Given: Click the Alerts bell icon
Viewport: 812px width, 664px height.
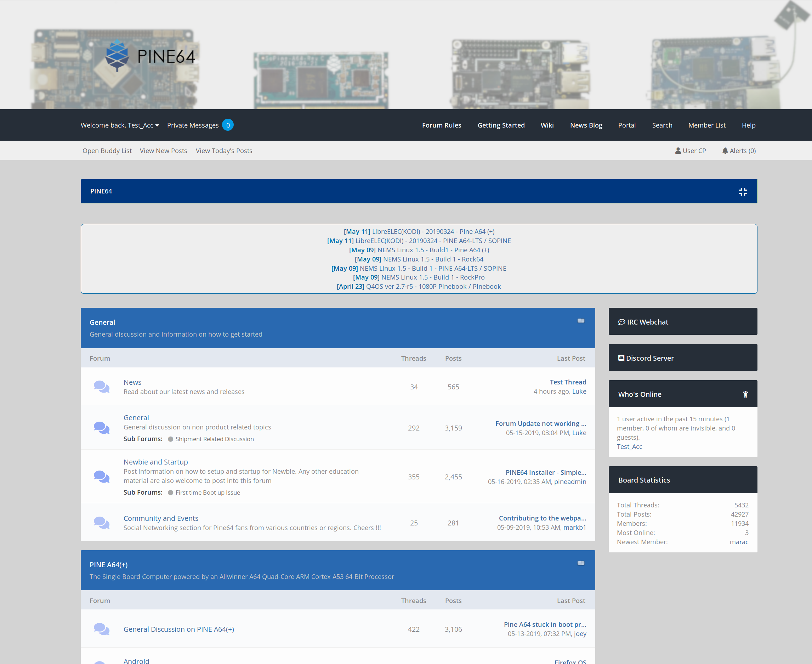Looking at the screenshot, I should 725,150.
